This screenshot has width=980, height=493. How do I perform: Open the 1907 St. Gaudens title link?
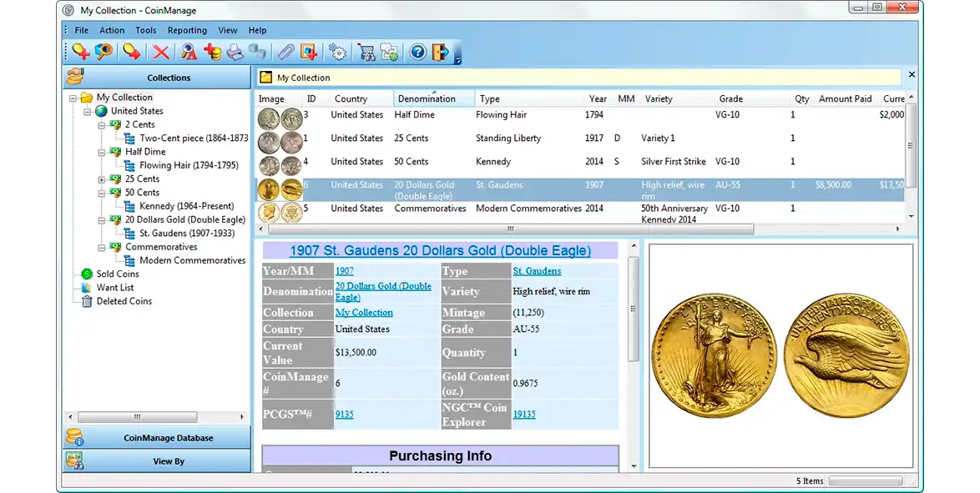440,250
